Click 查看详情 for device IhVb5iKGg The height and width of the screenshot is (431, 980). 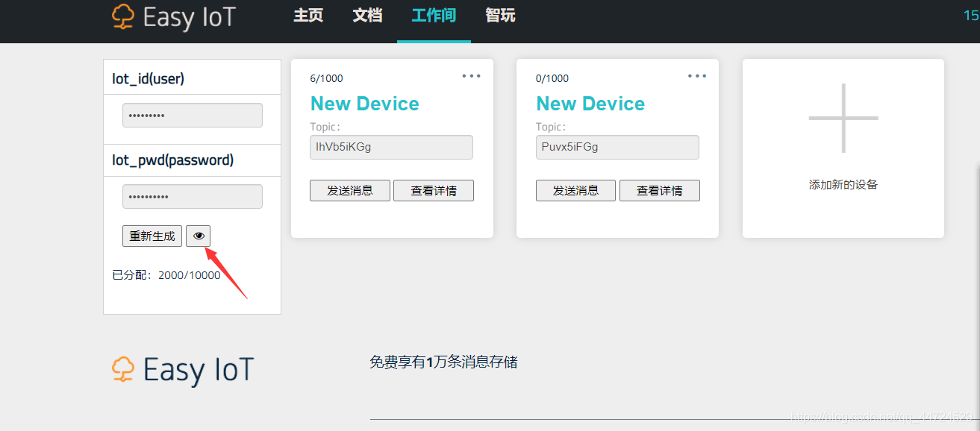point(434,190)
